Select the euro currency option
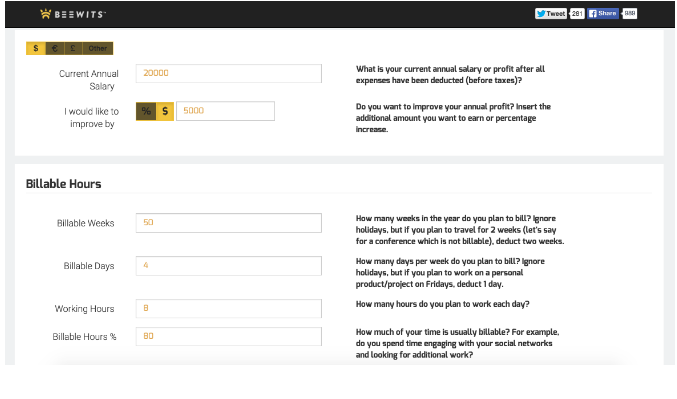This screenshot has height=399, width=677. point(54,48)
